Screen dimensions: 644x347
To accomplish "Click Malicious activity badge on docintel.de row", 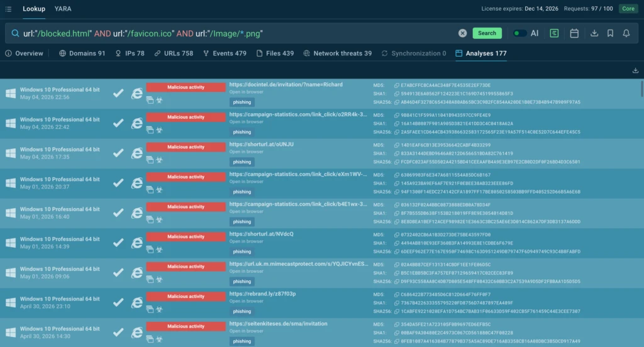I will (186, 87).
